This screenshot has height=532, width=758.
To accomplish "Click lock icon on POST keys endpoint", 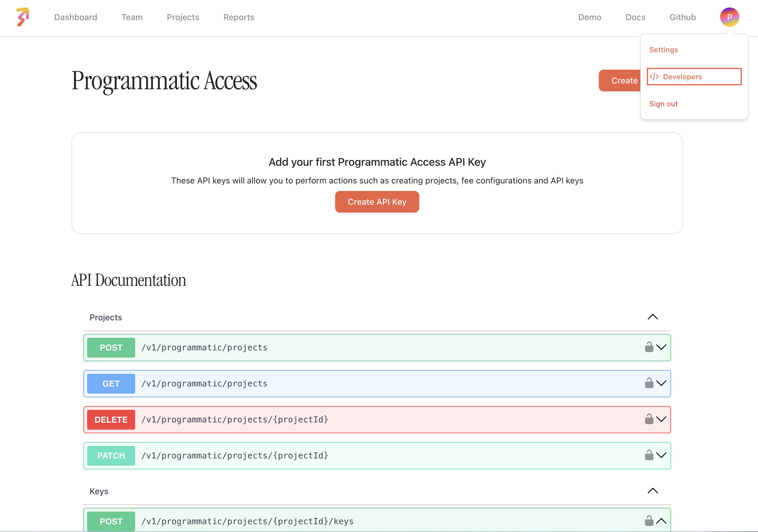I will click(649, 521).
